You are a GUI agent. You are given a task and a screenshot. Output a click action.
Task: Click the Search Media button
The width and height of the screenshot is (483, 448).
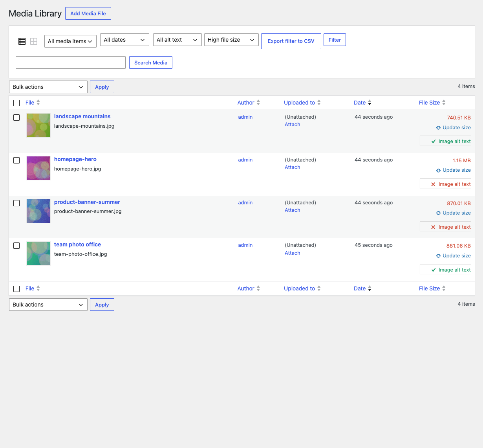pos(151,62)
